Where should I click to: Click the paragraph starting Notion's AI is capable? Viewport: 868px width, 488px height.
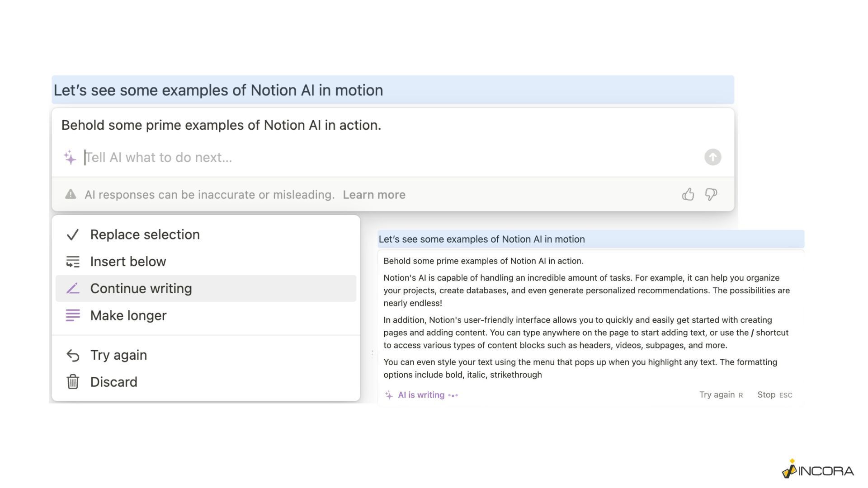[x=586, y=291]
